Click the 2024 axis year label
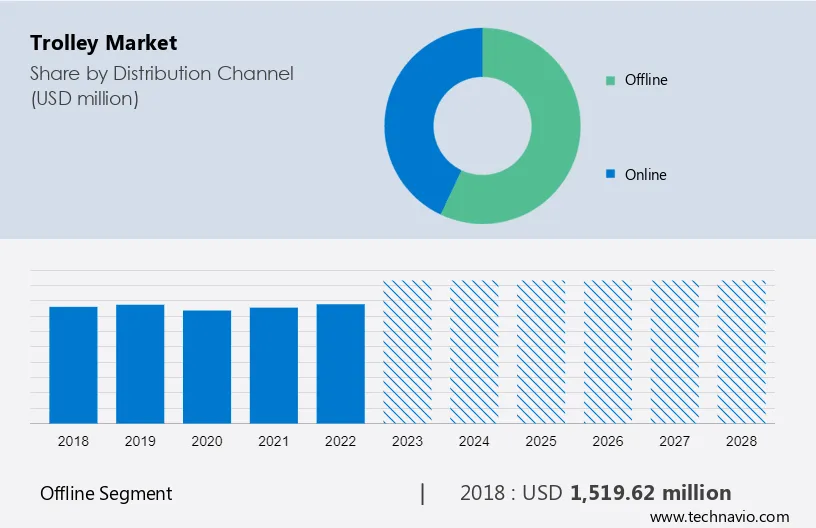The image size is (816, 528). click(x=474, y=441)
